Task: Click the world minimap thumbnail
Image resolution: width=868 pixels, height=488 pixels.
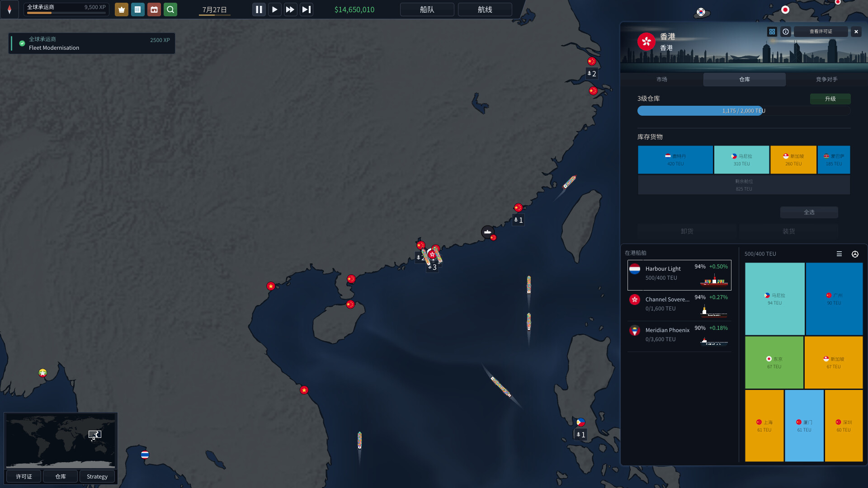Action: coord(61,441)
